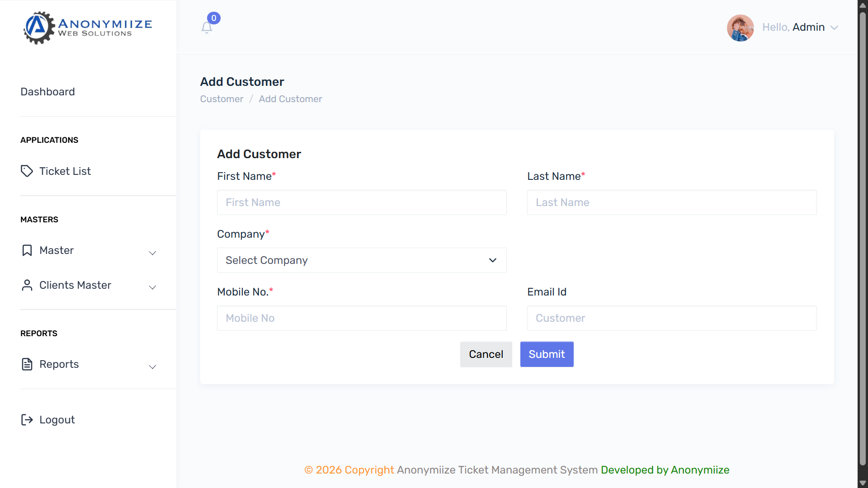This screenshot has height=488, width=868.
Task: Focus the Last Name input field
Action: pyautogui.click(x=672, y=202)
